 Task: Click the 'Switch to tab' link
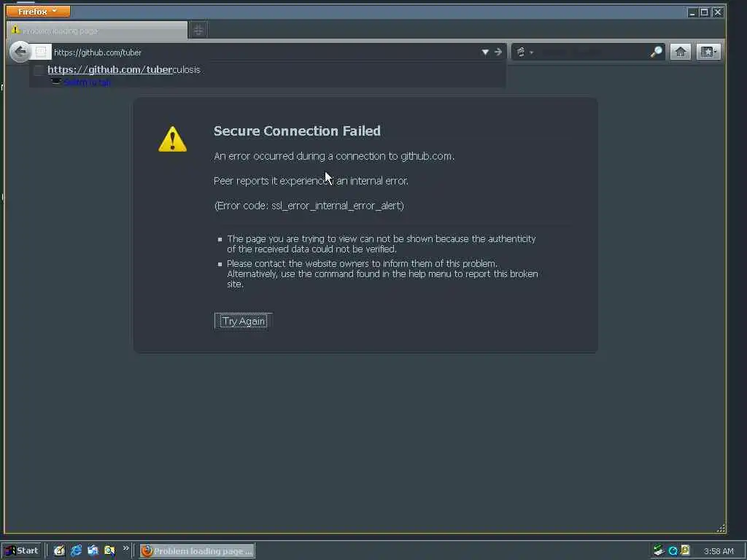(87, 83)
